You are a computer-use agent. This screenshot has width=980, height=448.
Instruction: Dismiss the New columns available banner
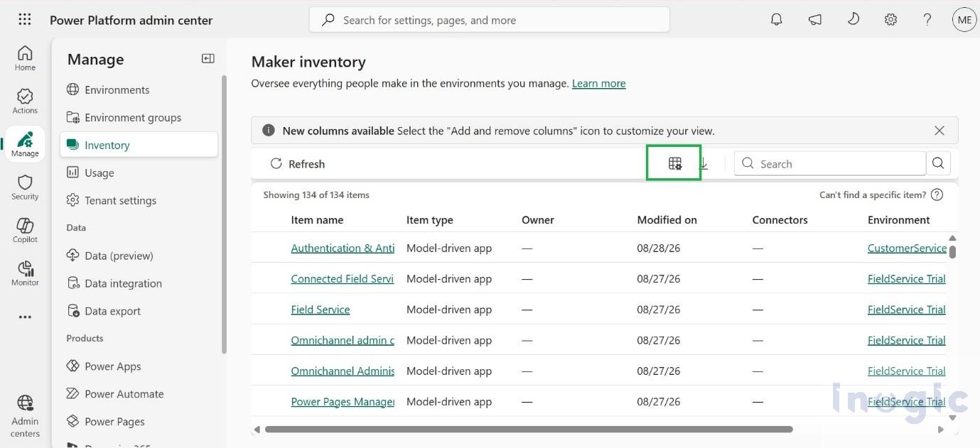(x=939, y=131)
